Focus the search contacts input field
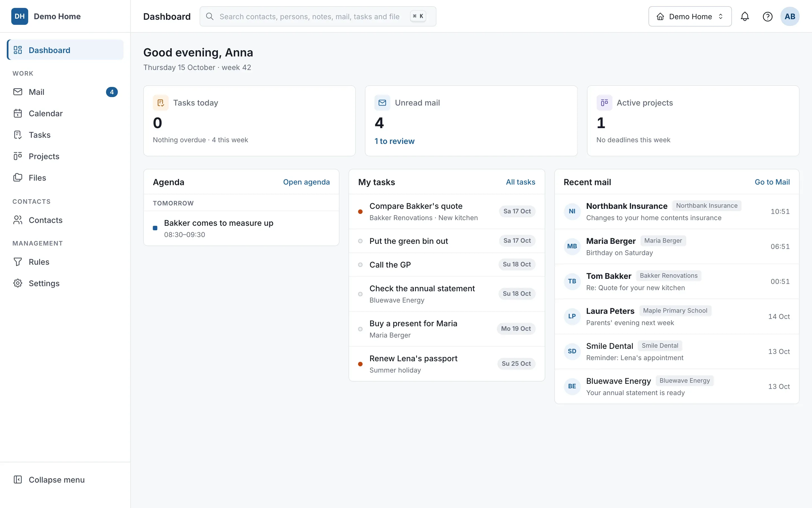 pyautogui.click(x=318, y=16)
